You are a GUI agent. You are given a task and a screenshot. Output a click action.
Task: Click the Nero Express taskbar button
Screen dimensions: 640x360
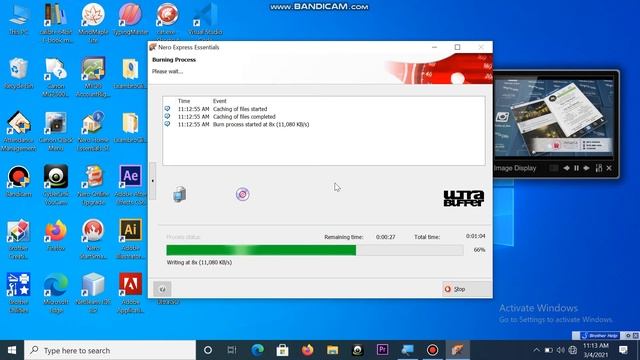pyautogui.click(x=458, y=350)
